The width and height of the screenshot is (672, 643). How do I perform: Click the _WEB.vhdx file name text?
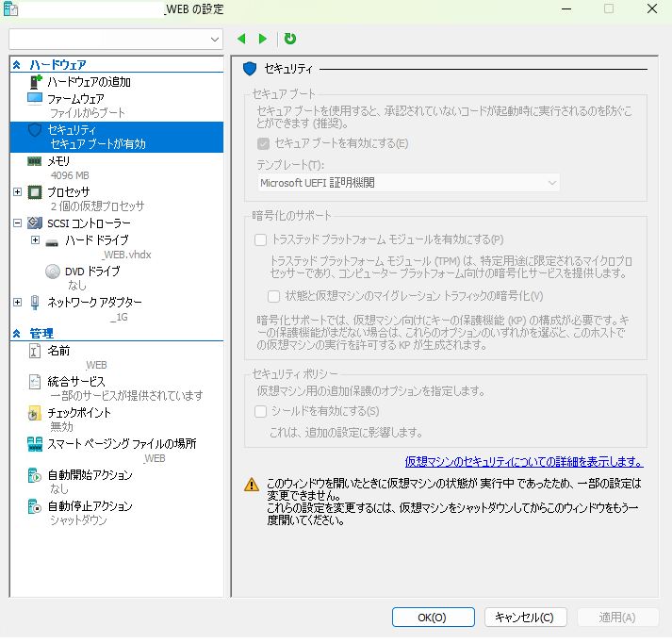127,255
